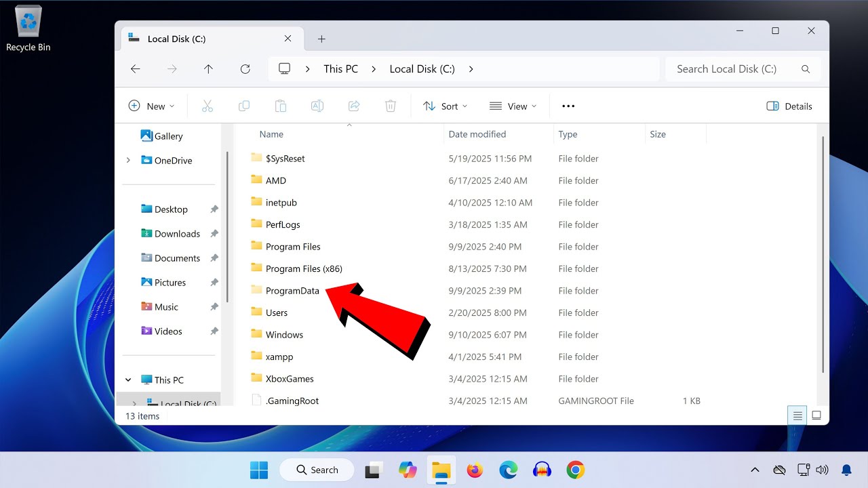This screenshot has height=488, width=868.
Task: Click the file list vertical scrollbar
Action: (x=823, y=254)
